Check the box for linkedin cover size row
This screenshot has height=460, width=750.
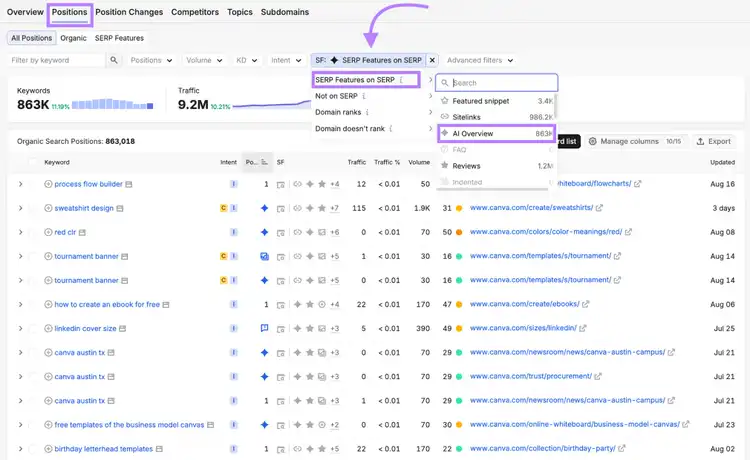(33, 329)
